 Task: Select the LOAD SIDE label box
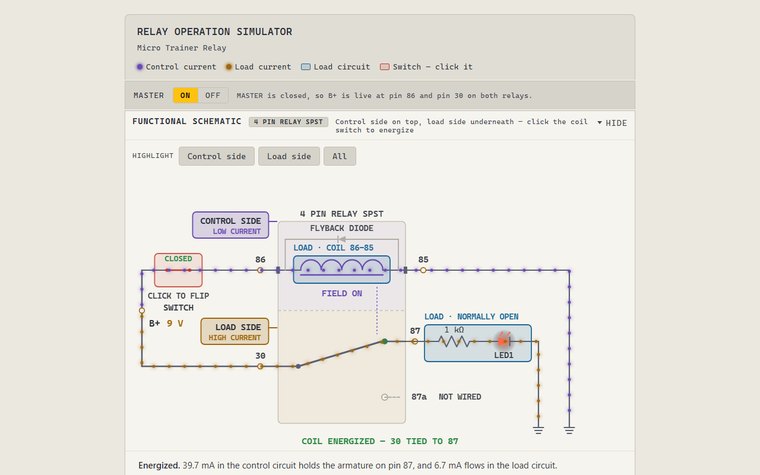pyautogui.click(x=235, y=332)
